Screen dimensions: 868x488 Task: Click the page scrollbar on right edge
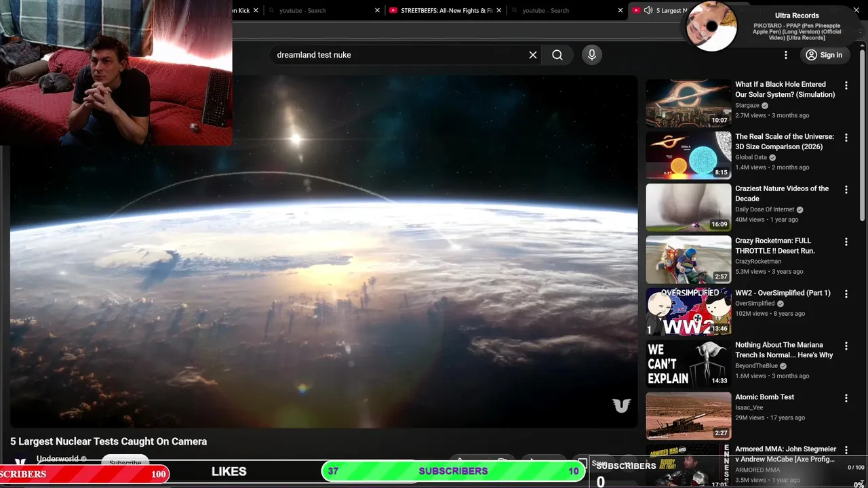pos(863,136)
